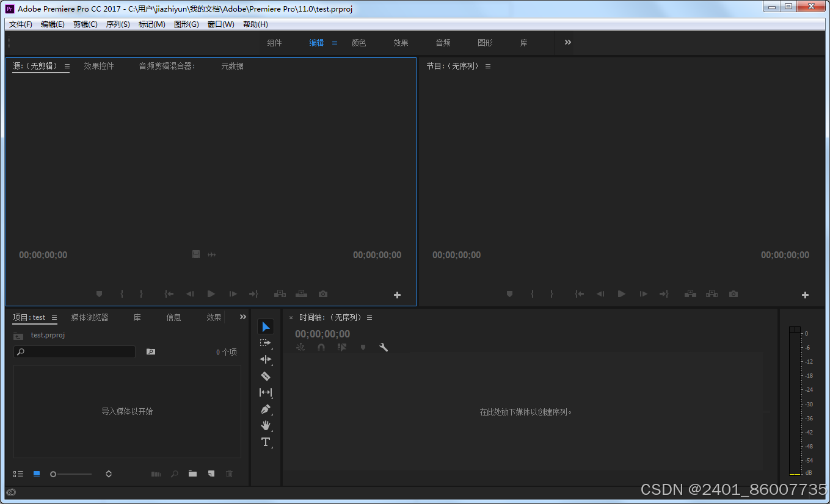Open the Project test panel menu

54,318
